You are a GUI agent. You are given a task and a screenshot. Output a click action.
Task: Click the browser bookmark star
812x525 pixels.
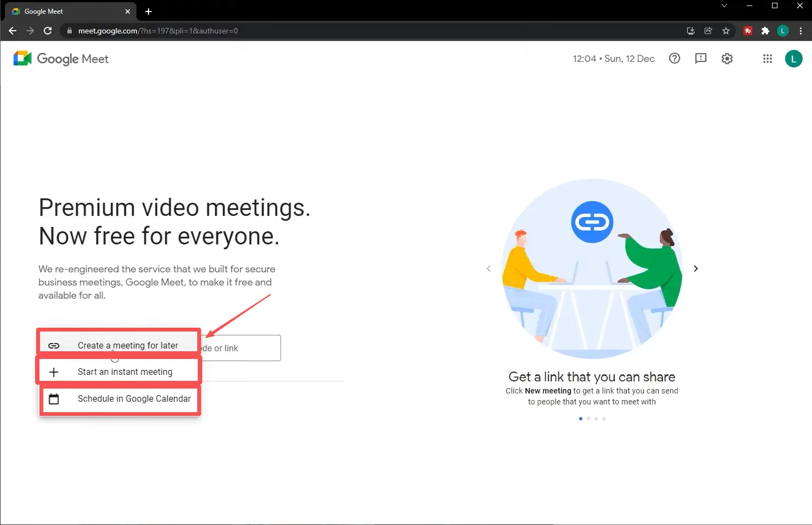(x=726, y=31)
